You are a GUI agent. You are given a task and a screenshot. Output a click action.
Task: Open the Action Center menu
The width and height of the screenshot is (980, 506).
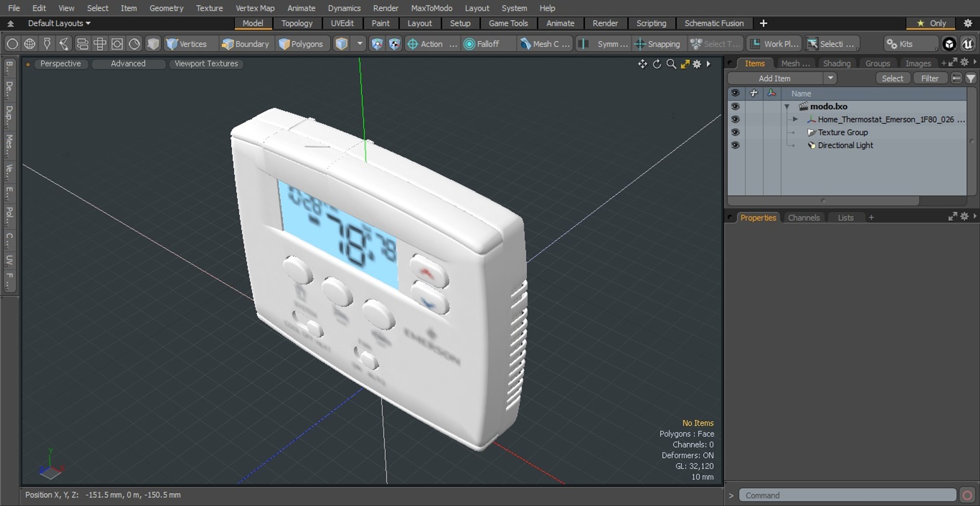point(432,44)
